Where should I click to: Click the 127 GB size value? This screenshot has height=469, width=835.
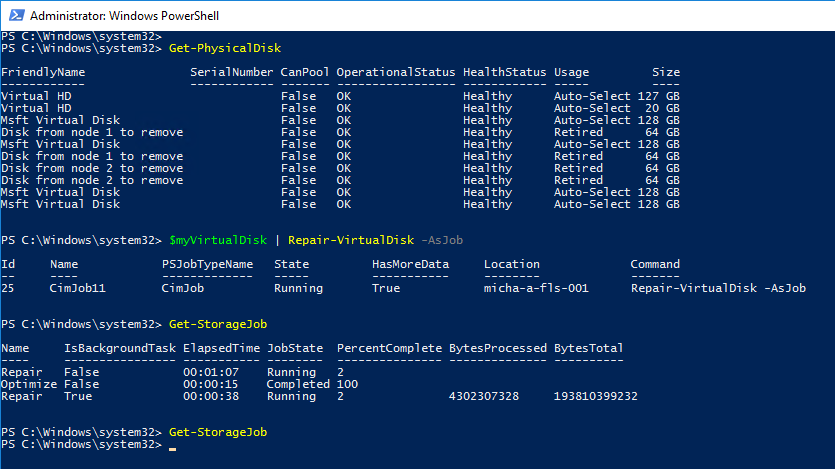click(659, 96)
